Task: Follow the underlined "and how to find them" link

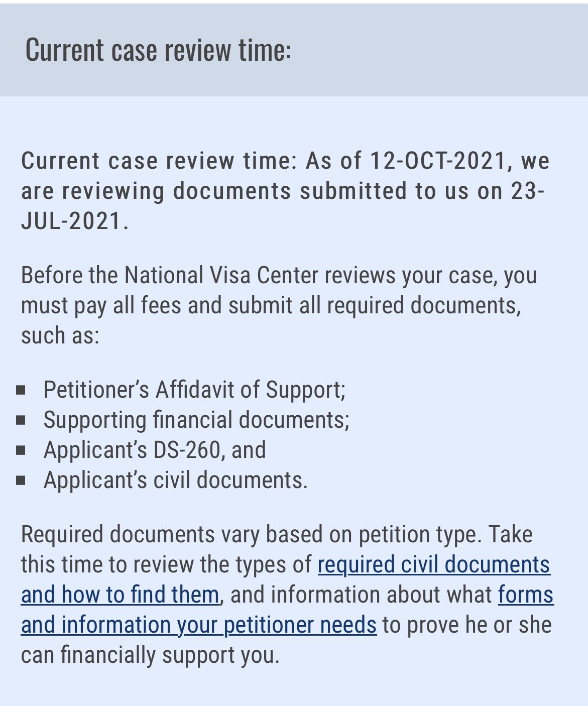Action: 120,595
